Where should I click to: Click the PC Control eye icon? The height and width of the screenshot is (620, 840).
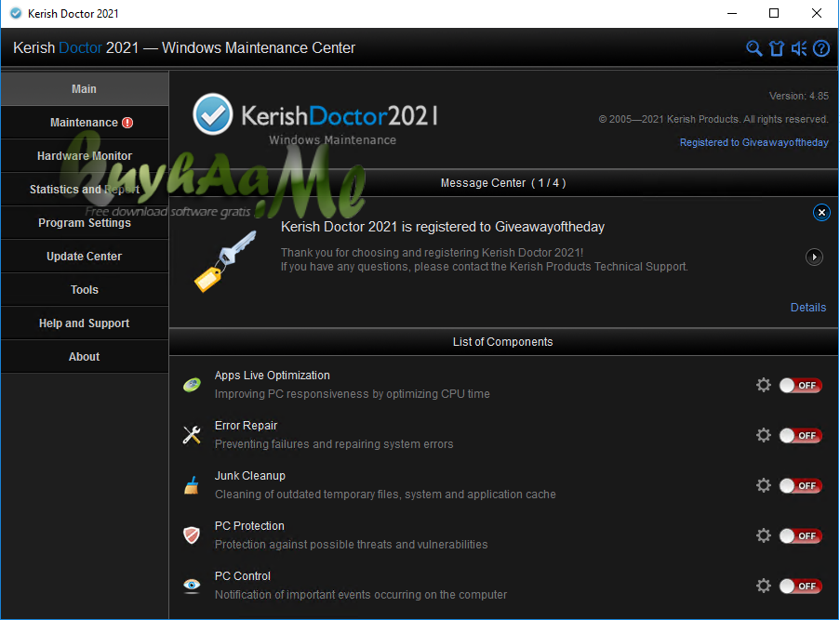click(x=192, y=586)
